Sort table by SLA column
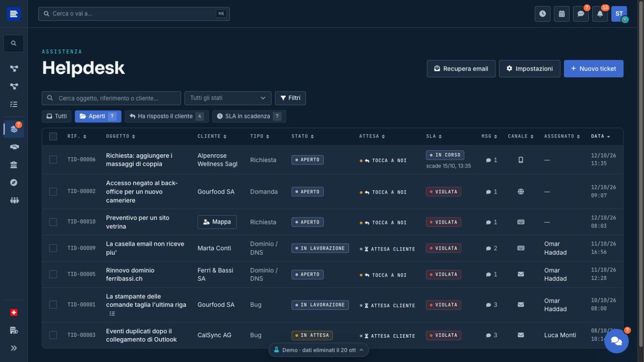Image resolution: width=644 pixels, height=362 pixels. (x=434, y=136)
